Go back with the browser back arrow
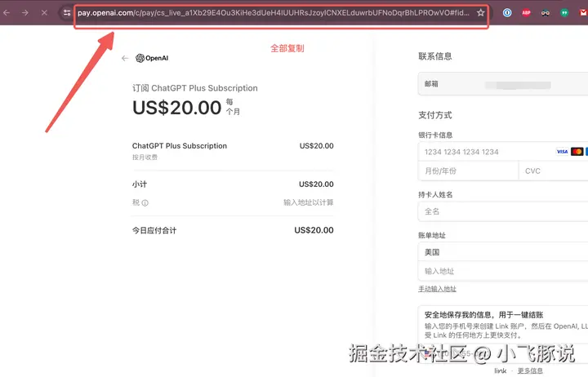This screenshot has height=377, width=588. [x=7, y=13]
